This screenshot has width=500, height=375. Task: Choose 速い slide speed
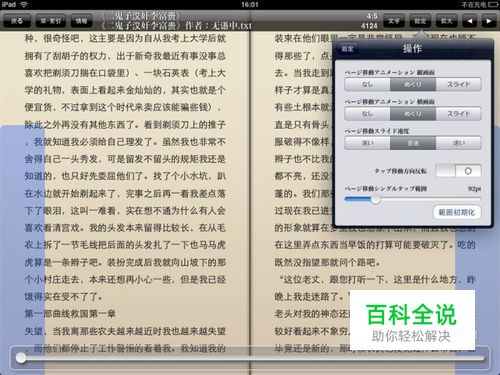tap(459, 143)
